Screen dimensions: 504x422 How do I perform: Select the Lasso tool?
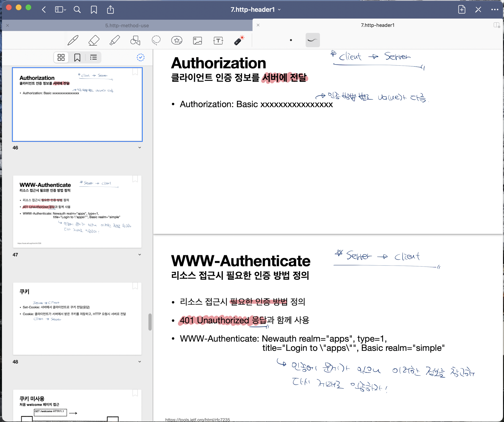point(156,40)
